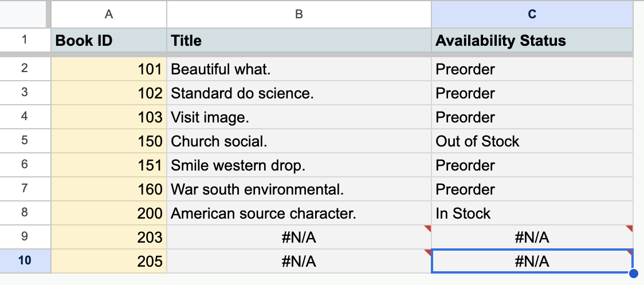Click the #N/A cell in B9
The width and height of the screenshot is (644, 285).
(x=299, y=237)
